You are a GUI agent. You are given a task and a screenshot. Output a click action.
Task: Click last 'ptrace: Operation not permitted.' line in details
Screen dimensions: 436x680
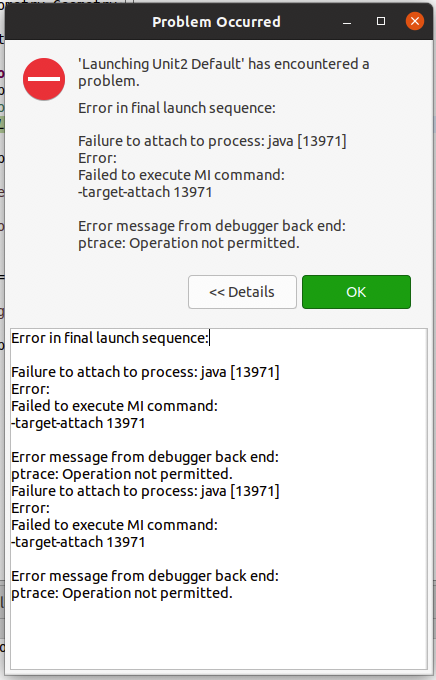click(x=122, y=593)
